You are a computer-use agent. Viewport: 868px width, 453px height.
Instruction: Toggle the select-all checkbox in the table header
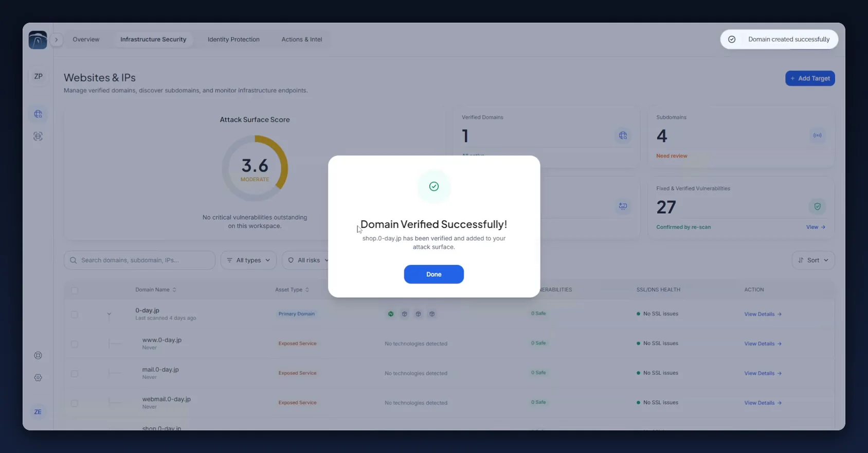(75, 290)
